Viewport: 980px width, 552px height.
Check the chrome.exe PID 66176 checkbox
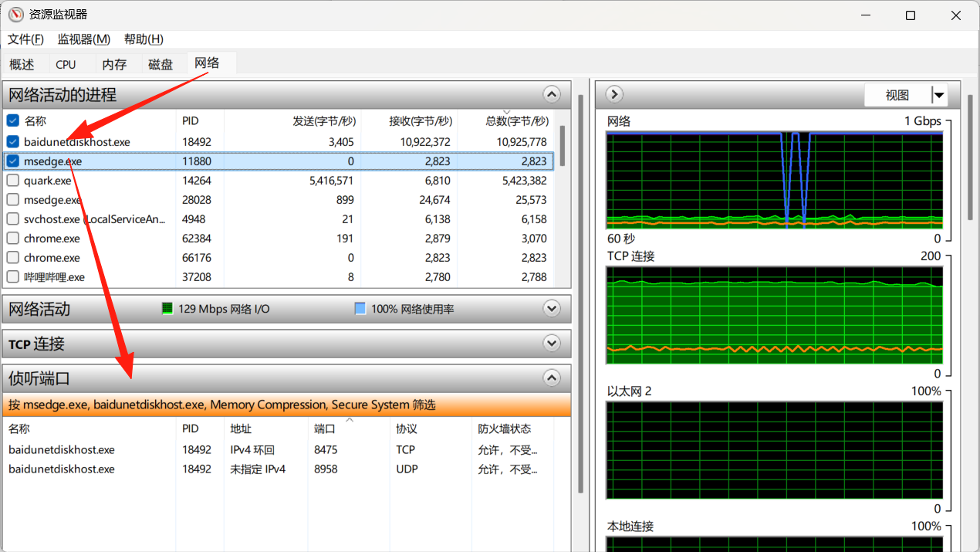(12, 258)
